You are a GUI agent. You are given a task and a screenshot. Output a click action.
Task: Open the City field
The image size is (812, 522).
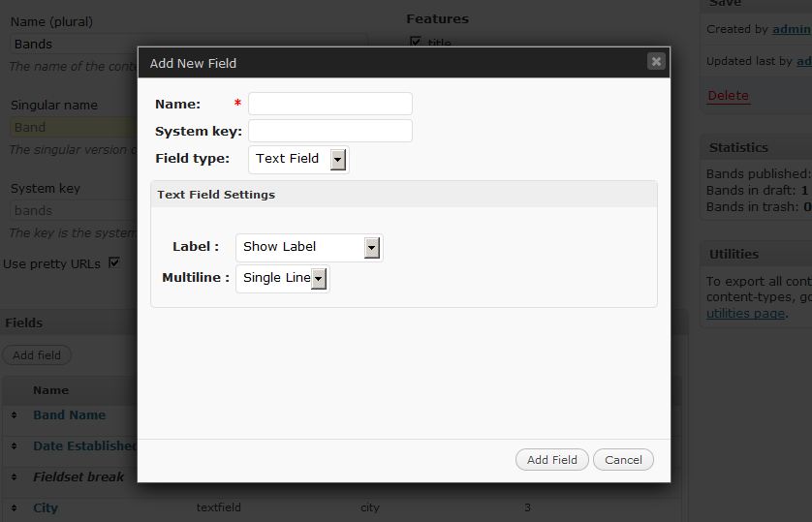46,508
